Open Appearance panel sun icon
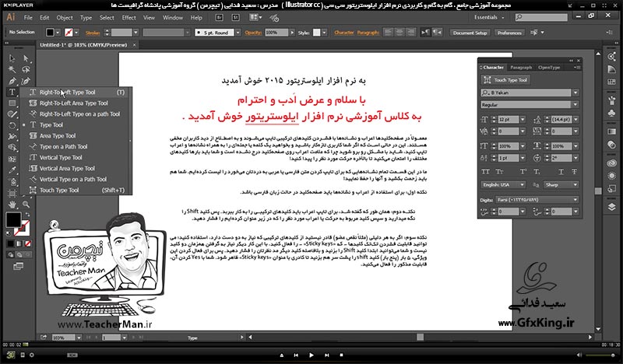This screenshot has width=623, height=364. [x=612, y=176]
